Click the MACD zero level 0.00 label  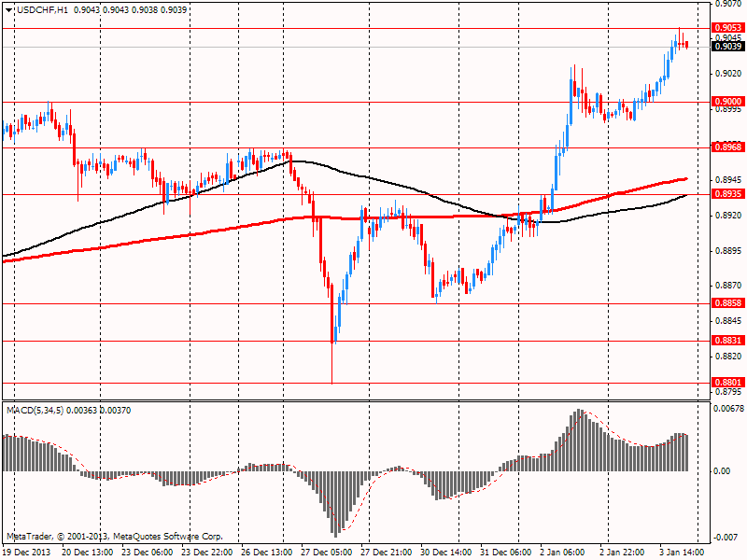[722, 471]
